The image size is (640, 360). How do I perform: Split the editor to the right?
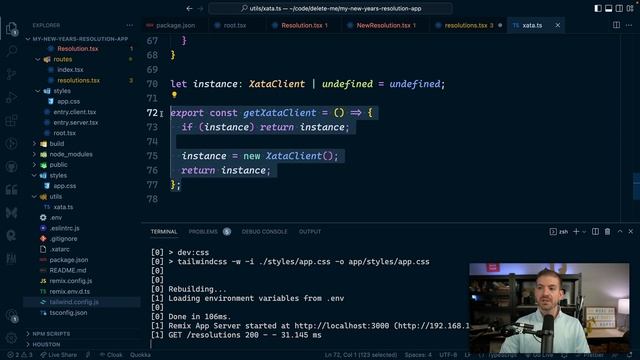pos(616,25)
